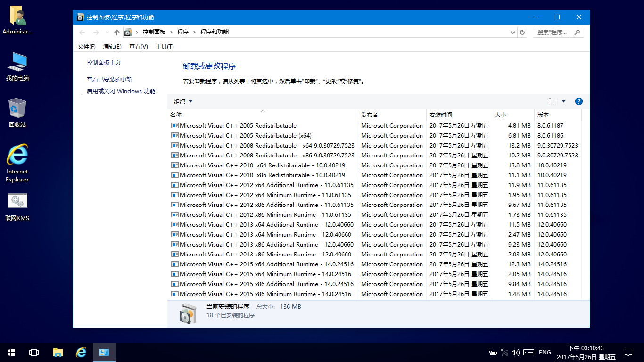This screenshot has height=362, width=644.
Task: Launch Internet Explorer from the desktop
Action: point(17,163)
